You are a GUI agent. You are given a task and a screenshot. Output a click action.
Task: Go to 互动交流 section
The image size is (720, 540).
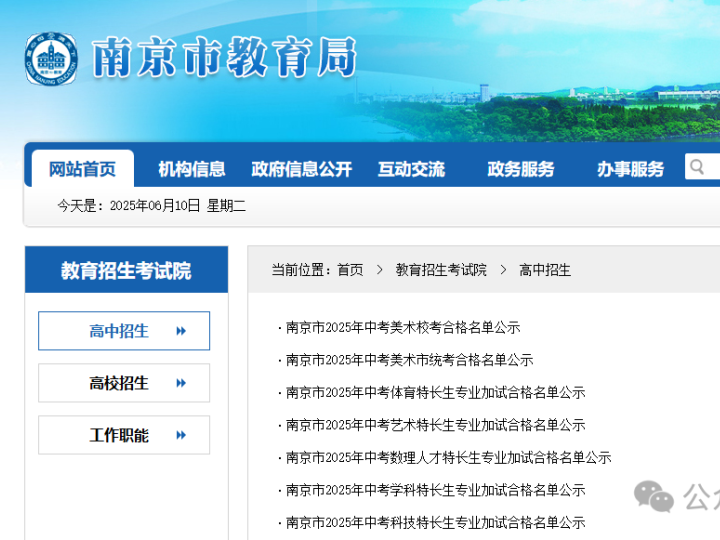[x=411, y=169]
